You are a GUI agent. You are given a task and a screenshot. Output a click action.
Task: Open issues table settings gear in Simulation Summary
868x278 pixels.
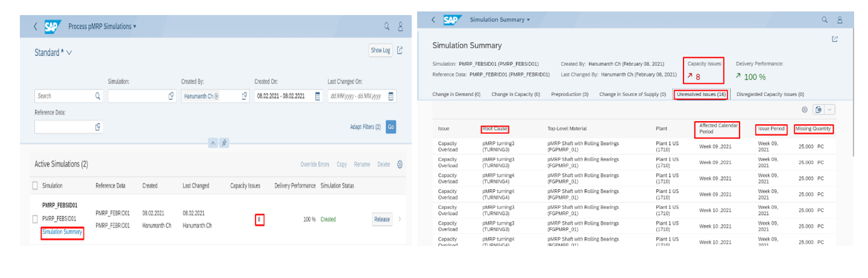click(x=805, y=110)
